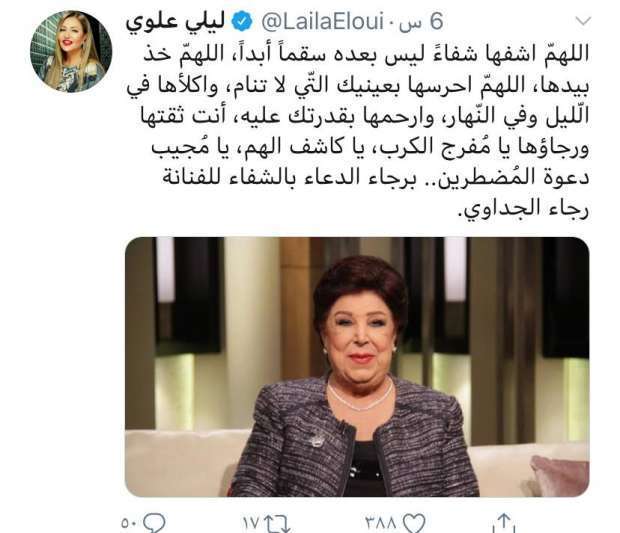Image resolution: width=620 pixels, height=533 pixels.
Task: Click the blue verified badge
Action: click(242, 22)
